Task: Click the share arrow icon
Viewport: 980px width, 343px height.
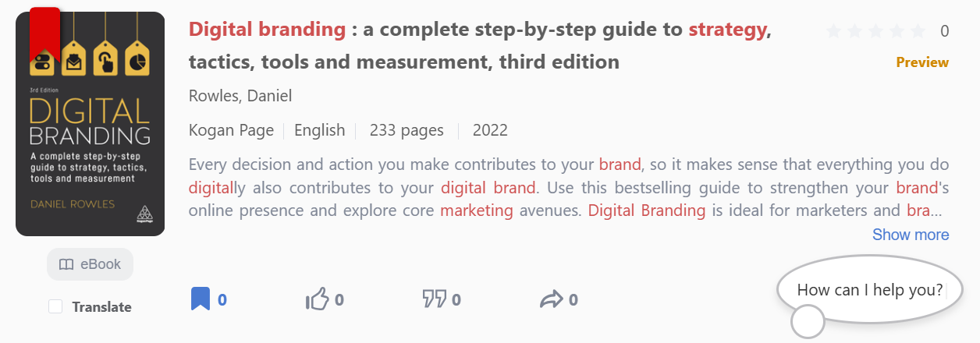Action: tap(551, 299)
